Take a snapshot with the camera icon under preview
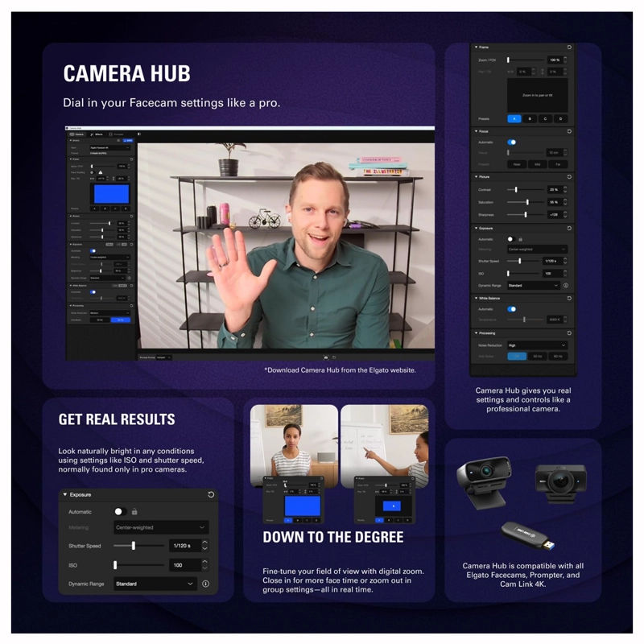 pyautogui.click(x=326, y=357)
